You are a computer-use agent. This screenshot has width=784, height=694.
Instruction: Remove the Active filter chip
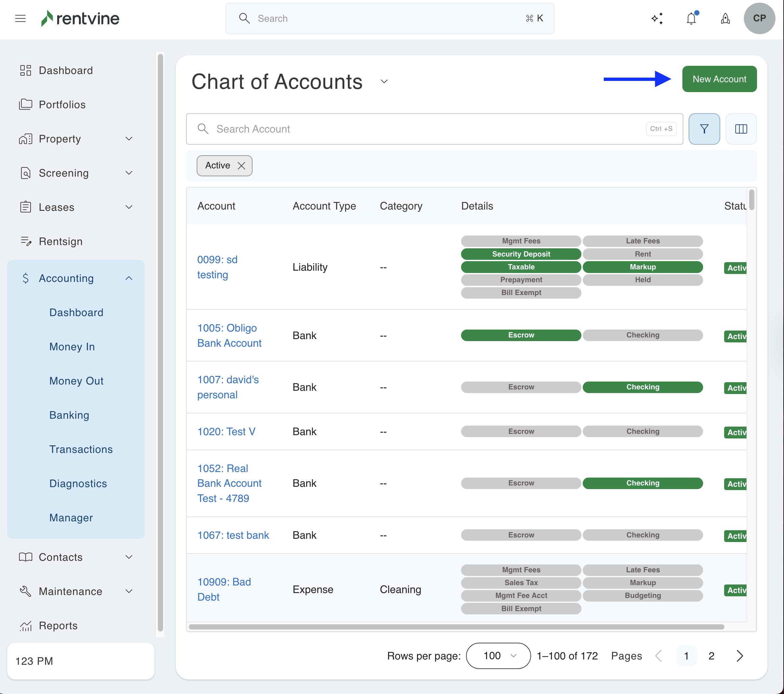pyautogui.click(x=241, y=166)
